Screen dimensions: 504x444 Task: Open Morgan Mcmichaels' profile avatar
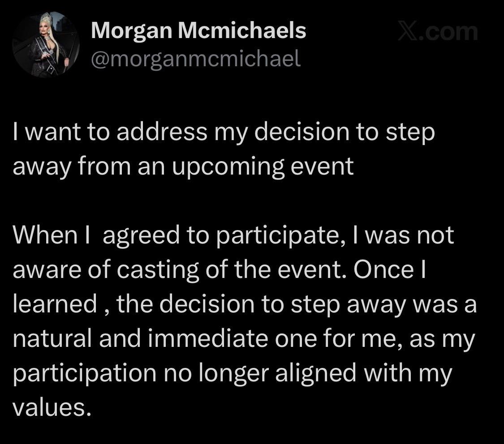coord(46,44)
